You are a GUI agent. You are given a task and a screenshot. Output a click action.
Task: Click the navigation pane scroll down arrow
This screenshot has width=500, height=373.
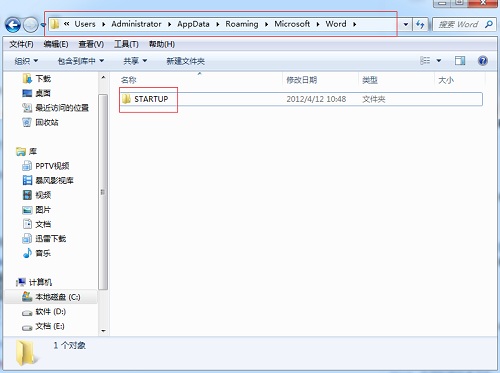[103, 331]
